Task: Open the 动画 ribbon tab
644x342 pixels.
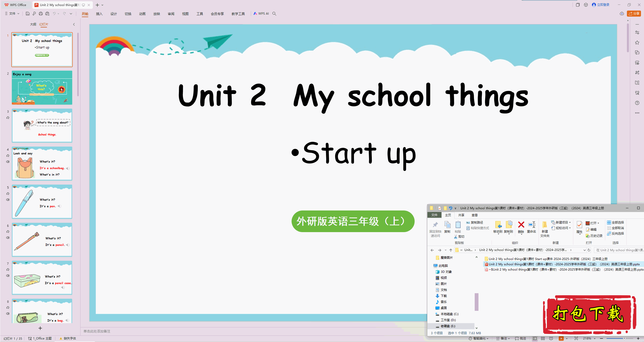Action: 142,14
